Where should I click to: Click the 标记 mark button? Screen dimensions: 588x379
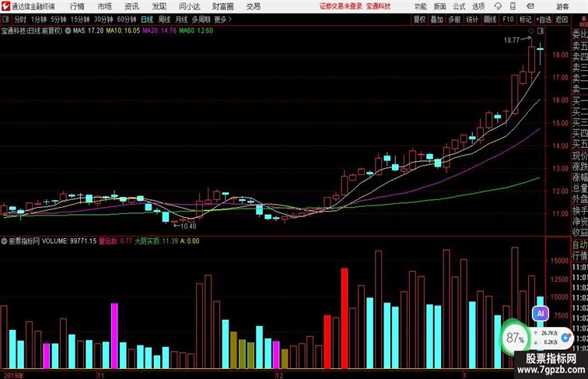525,19
